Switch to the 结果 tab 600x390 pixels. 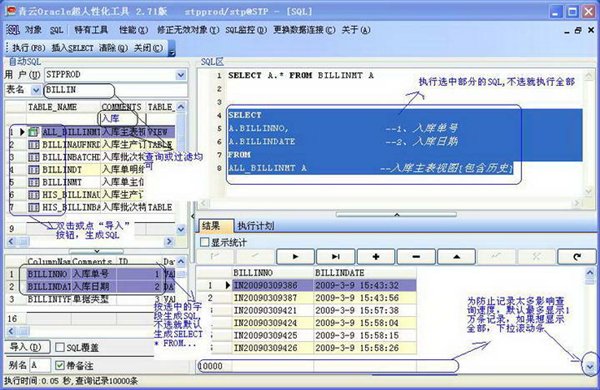point(215,226)
